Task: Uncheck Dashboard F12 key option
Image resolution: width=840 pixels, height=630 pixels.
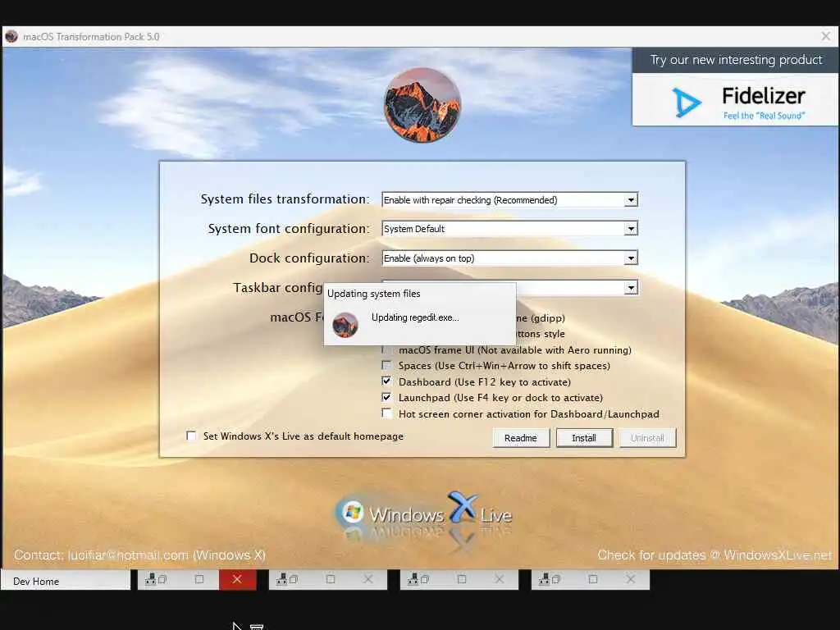Action: [386, 381]
